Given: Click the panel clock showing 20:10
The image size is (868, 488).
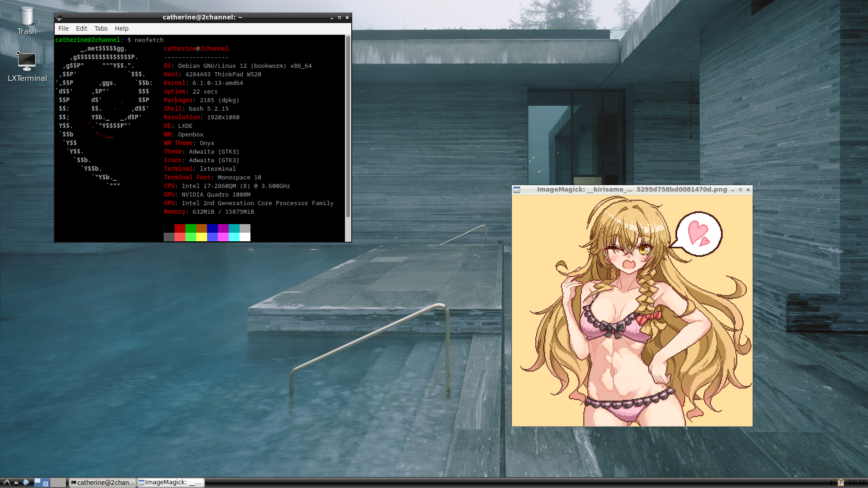Looking at the screenshot, I should [x=856, y=483].
